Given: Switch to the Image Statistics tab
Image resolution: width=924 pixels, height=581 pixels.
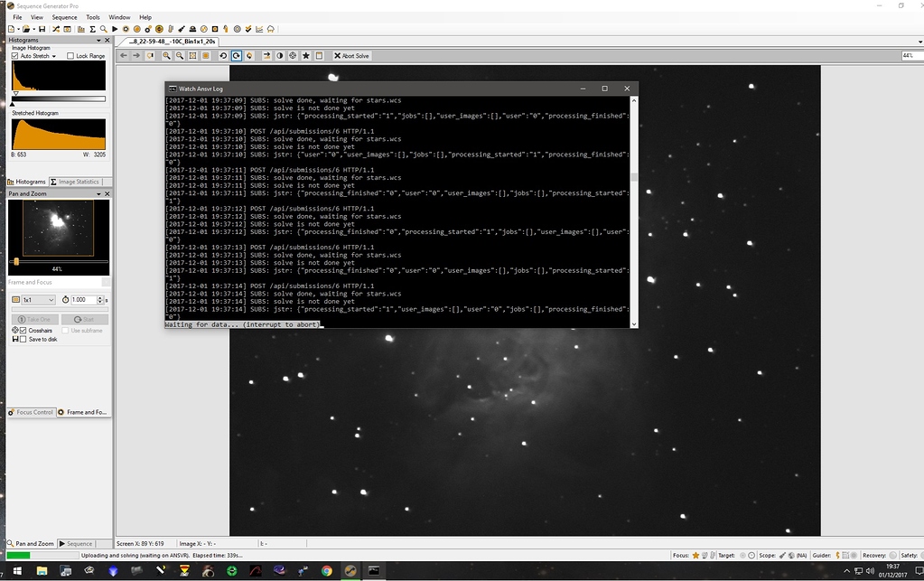Looking at the screenshot, I should click(78, 182).
